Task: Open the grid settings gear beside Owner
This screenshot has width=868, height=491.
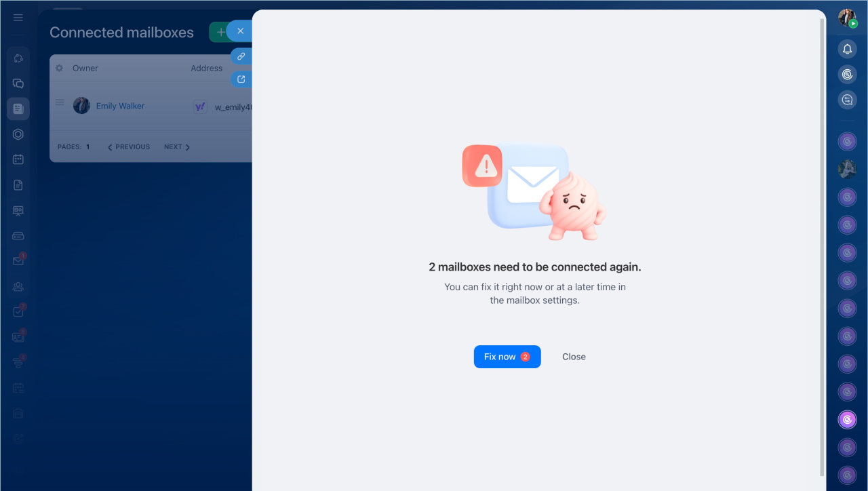Action: (x=59, y=68)
